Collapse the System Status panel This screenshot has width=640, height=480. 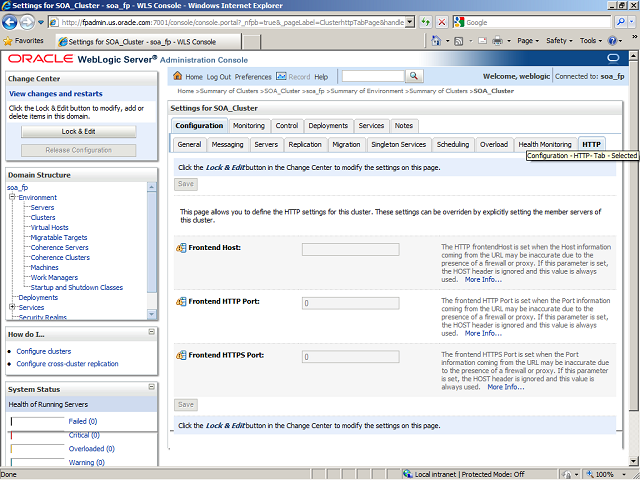[151, 388]
